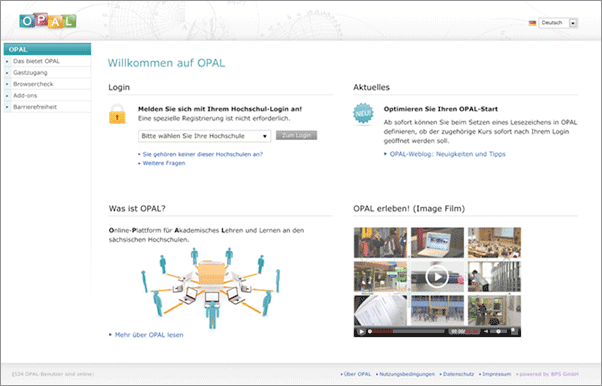Click the Zum Login button
Image resolution: width=602 pixels, height=386 pixels.
[296, 136]
